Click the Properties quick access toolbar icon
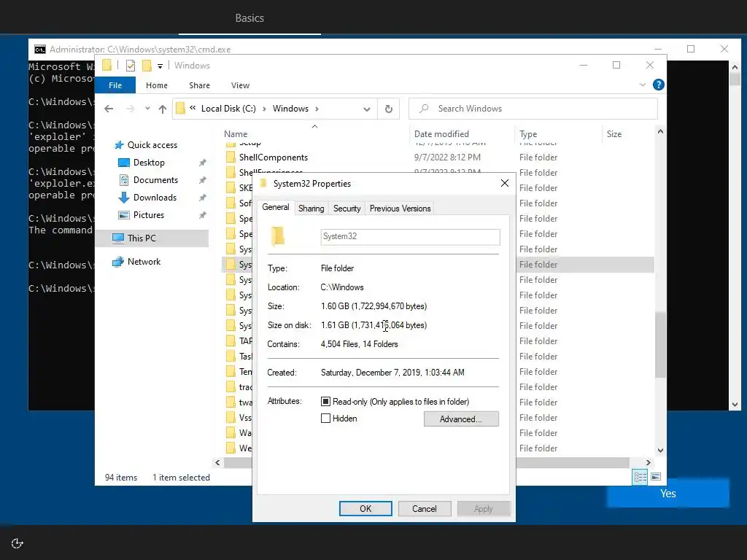 130,66
